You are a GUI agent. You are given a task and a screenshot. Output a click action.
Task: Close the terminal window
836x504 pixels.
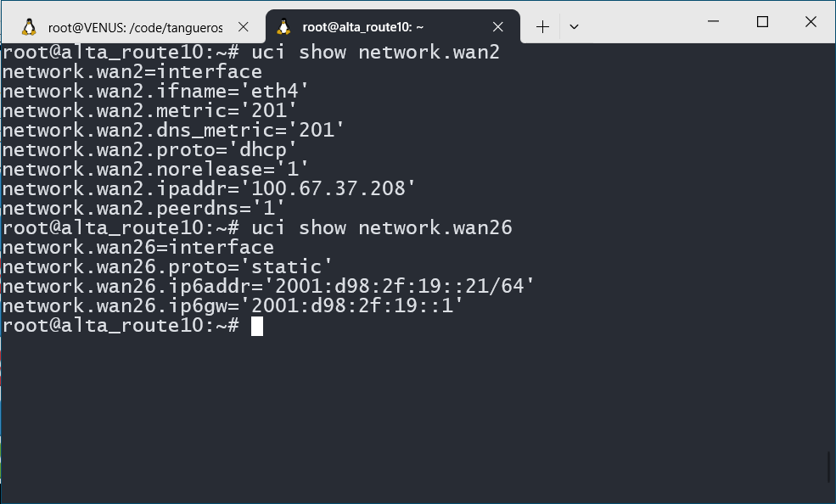pos(809,22)
